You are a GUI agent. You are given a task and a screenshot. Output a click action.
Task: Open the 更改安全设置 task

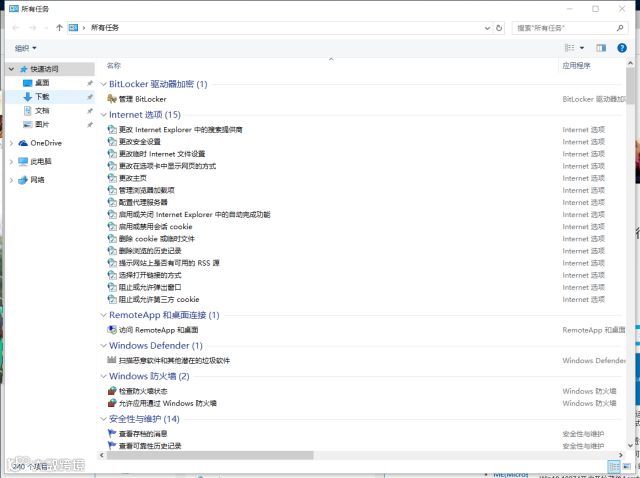140,142
